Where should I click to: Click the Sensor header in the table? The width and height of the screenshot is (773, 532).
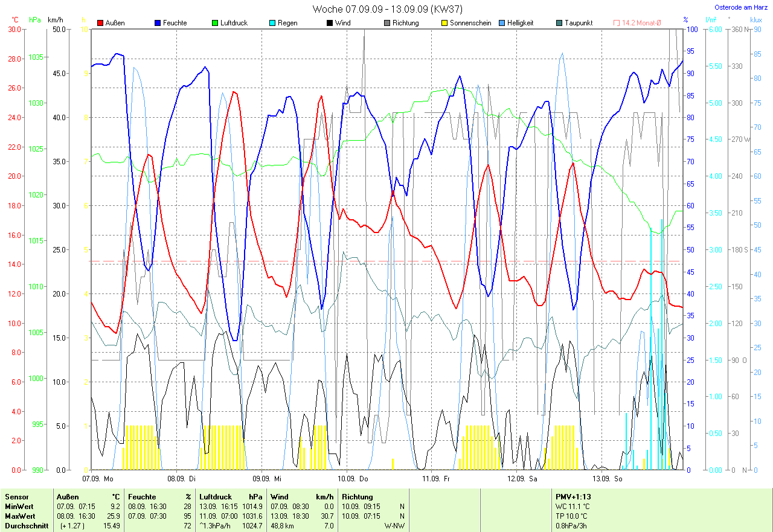tap(16, 497)
